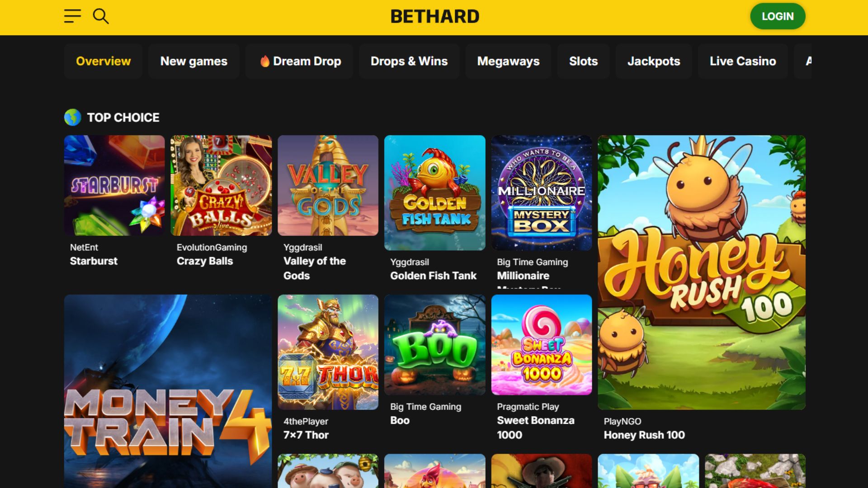868x488 pixels.
Task: Open the Jackpots tab
Action: coord(654,61)
